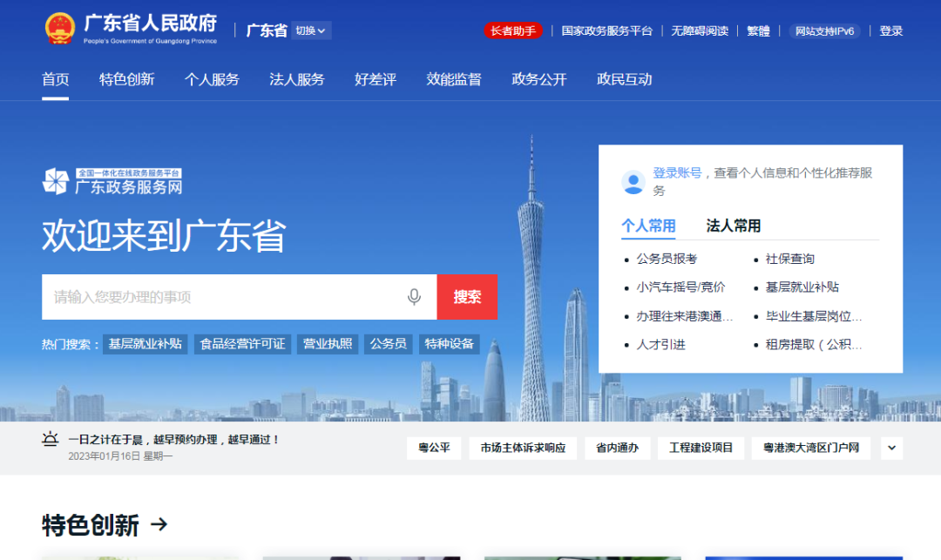This screenshot has height=560, width=941.
Task: Open the 公务员报考 service link
Action: pos(667,259)
